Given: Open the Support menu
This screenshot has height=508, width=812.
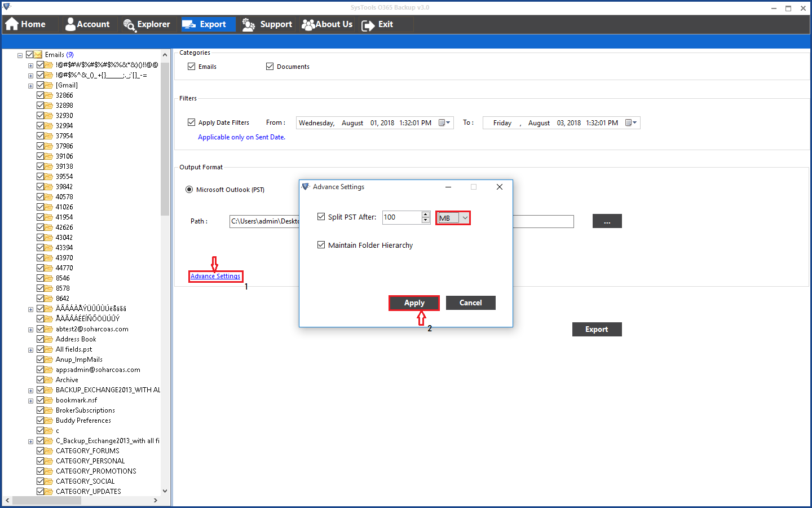Looking at the screenshot, I should tap(267, 24).
